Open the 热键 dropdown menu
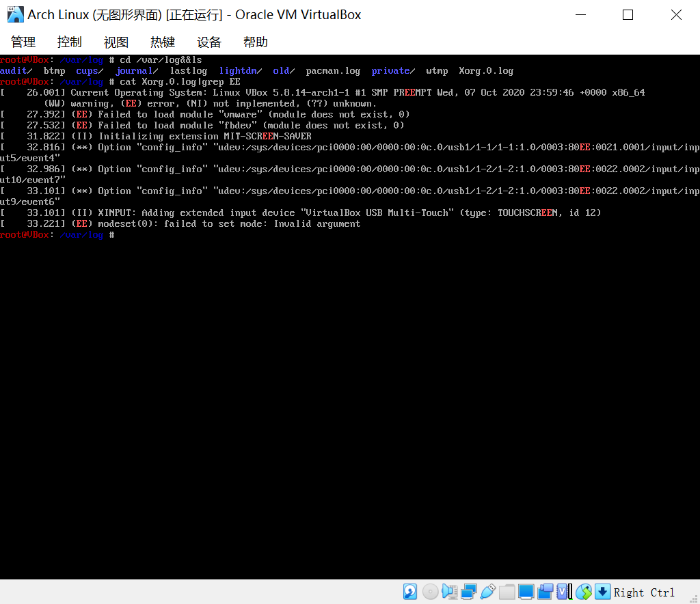This screenshot has width=700, height=604. 162,42
